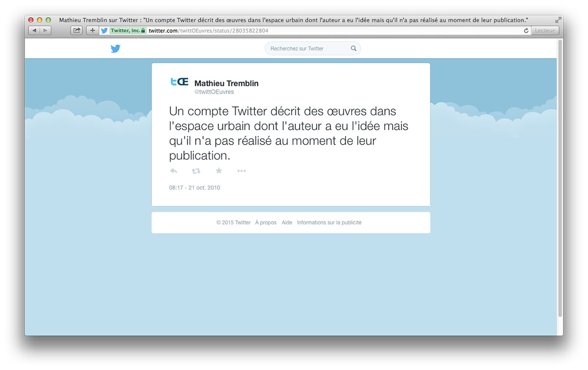This screenshot has height=370, width=588.
Task: Open the tweet's more options ellipsis
Action: 242,171
